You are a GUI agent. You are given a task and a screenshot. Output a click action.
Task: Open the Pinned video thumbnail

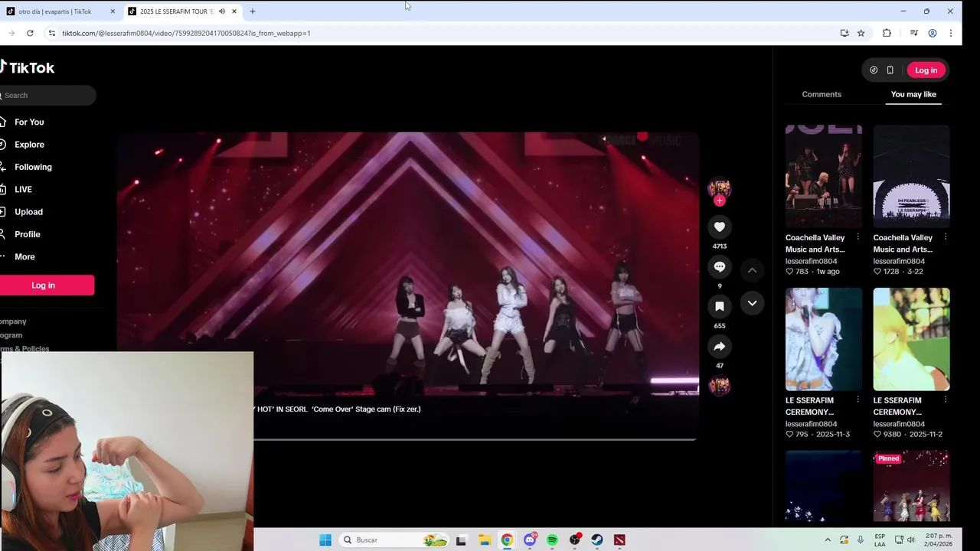[x=911, y=487]
